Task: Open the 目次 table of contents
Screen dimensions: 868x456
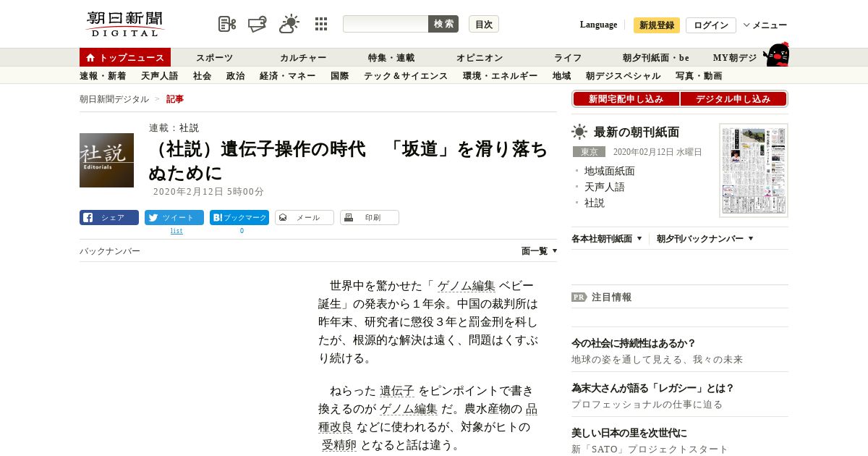Action: tap(484, 24)
